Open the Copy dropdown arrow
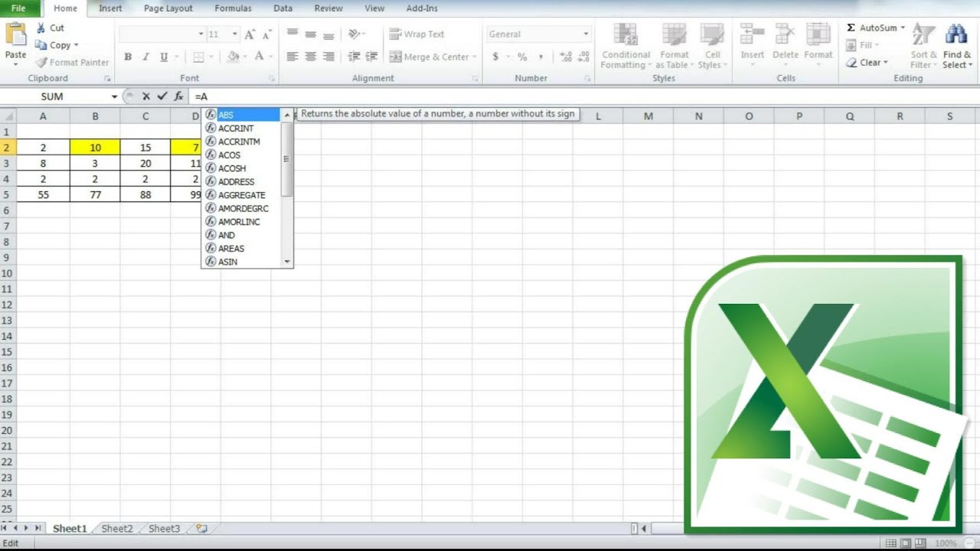980x551 pixels. pyautogui.click(x=76, y=45)
